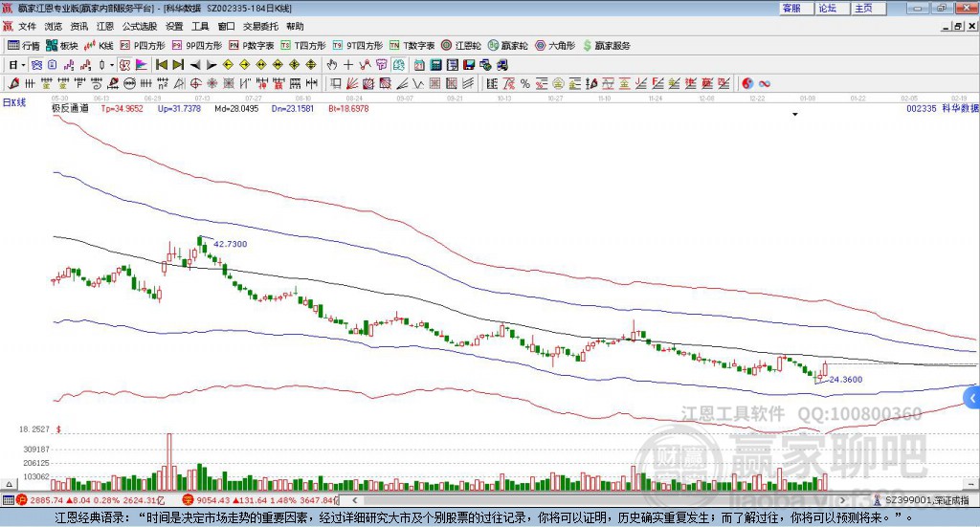Open the 设置 menu
980x527 pixels.
tap(174, 26)
